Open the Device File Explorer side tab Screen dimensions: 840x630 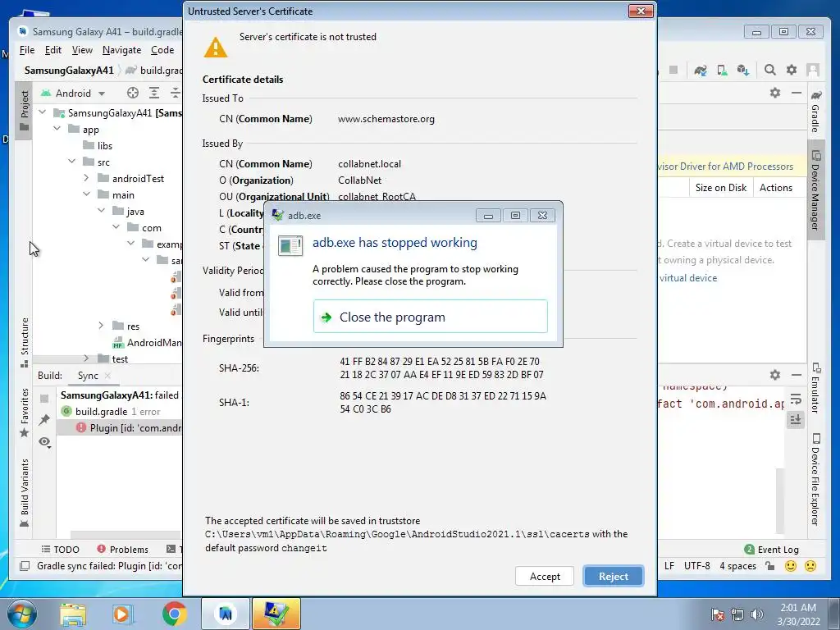[x=815, y=479]
